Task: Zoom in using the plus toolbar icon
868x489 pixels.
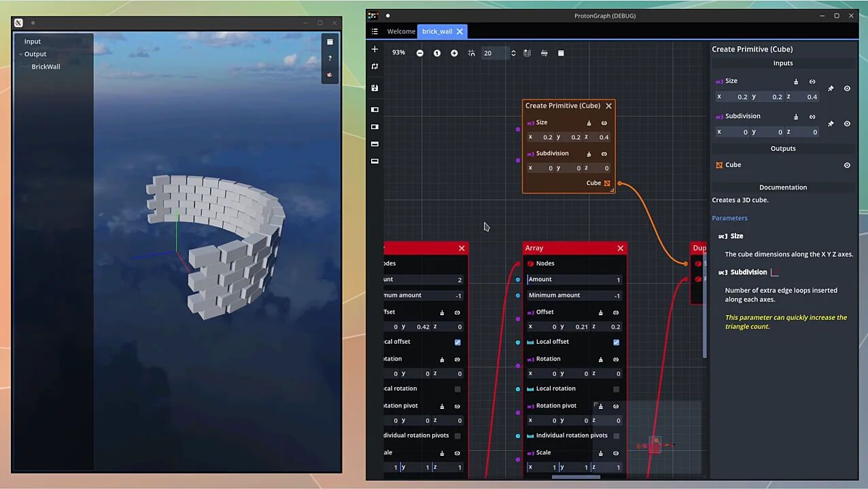Action: pyautogui.click(x=454, y=52)
